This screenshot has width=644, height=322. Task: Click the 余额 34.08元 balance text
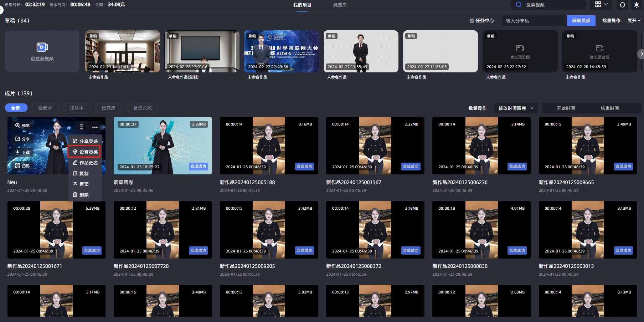pos(110,5)
